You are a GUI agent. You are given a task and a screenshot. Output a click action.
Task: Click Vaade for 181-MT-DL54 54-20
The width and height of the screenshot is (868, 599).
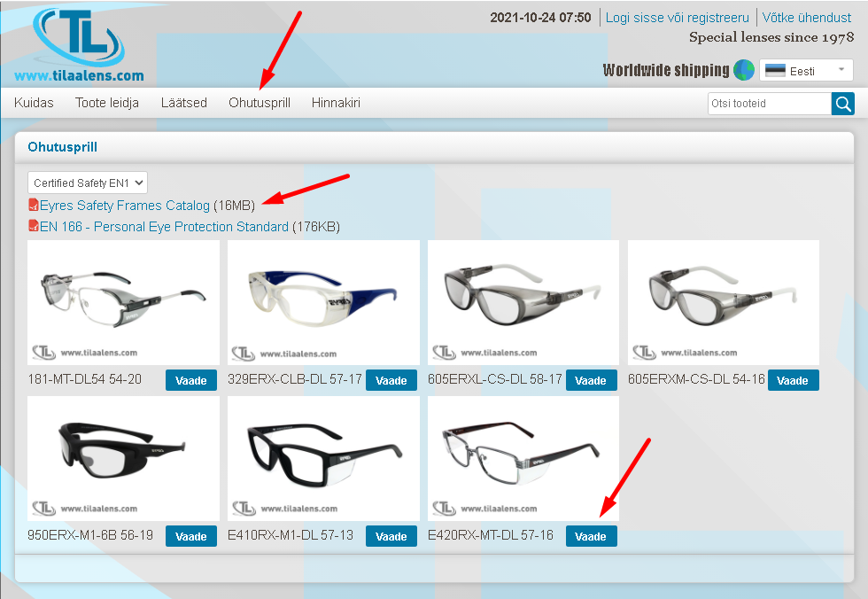(191, 380)
